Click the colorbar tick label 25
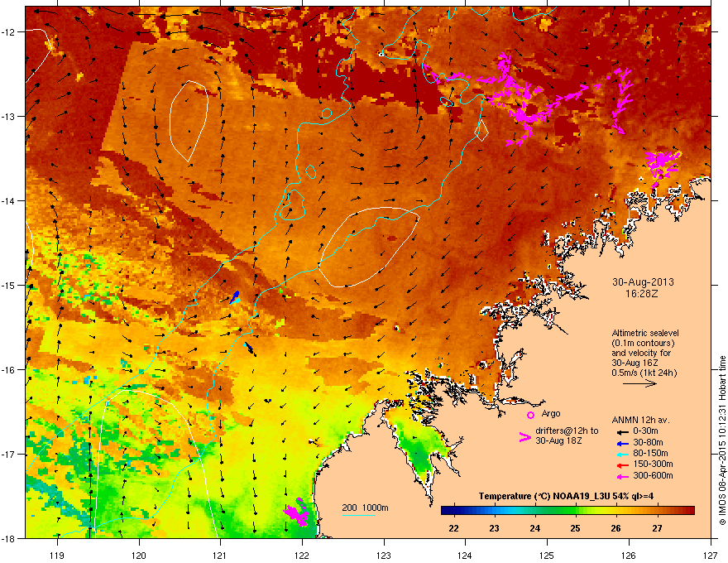The width and height of the screenshot is (728, 563). (575, 528)
